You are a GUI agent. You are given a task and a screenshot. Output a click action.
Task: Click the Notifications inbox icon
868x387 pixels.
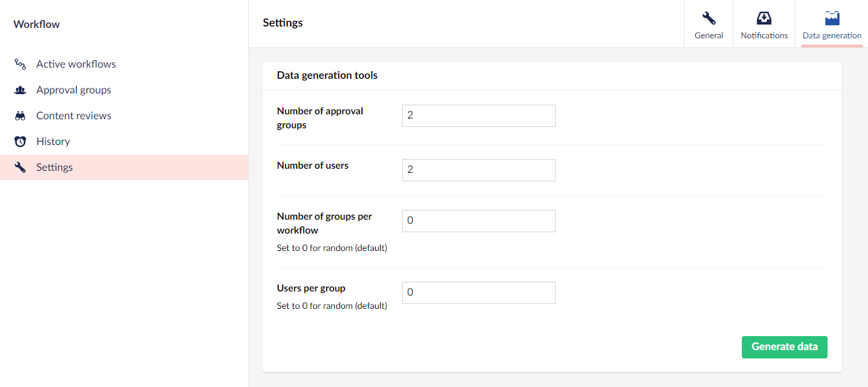(764, 18)
